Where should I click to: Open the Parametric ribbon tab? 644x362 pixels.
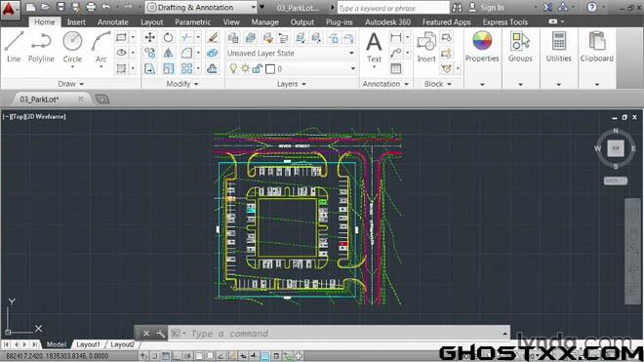click(x=192, y=22)
